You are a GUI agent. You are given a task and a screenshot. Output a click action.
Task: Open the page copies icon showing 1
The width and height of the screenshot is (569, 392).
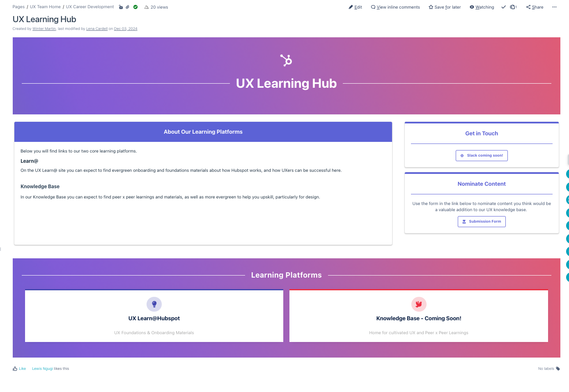[513, 7]
